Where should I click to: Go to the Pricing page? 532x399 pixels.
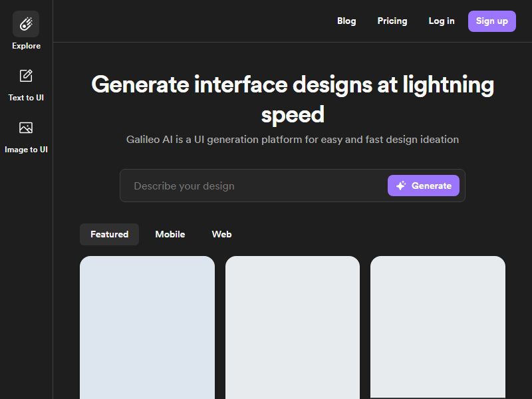point(392,21)
